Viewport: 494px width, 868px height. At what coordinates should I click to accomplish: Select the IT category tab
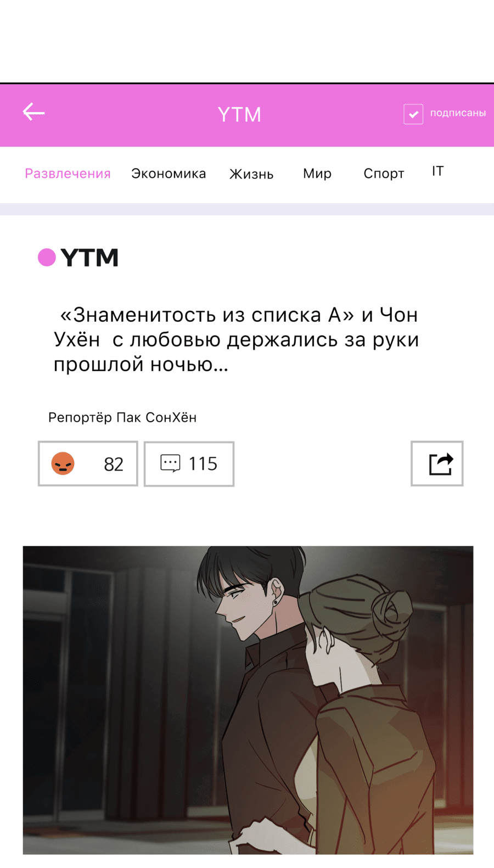coord(437,171)
